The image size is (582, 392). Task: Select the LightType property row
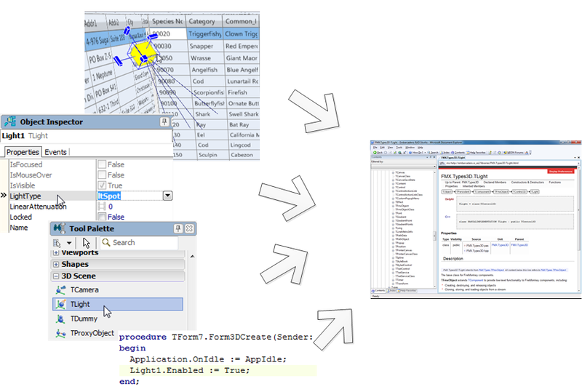coord(87,196)
